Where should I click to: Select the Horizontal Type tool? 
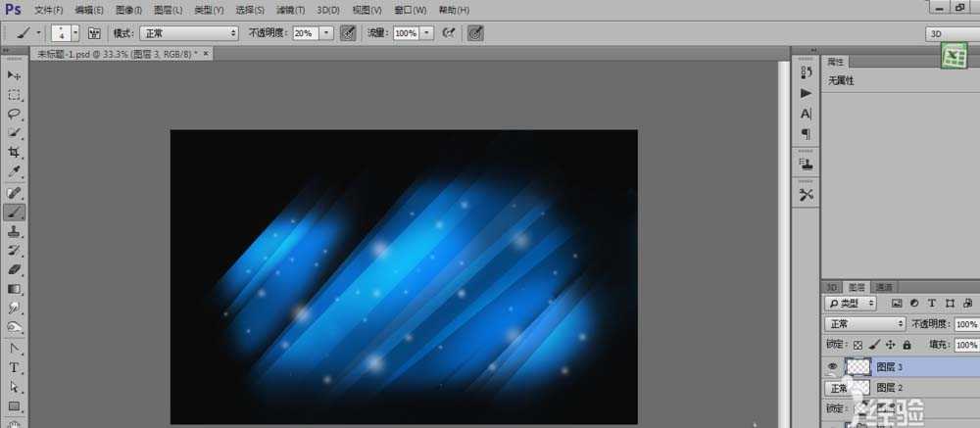[x=15, y=367]
